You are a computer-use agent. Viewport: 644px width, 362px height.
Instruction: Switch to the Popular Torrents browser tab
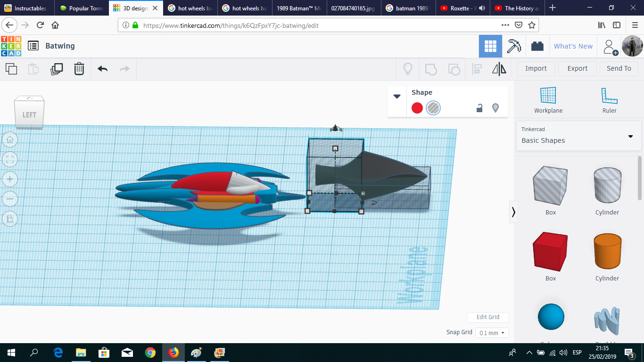click(82, 8)
